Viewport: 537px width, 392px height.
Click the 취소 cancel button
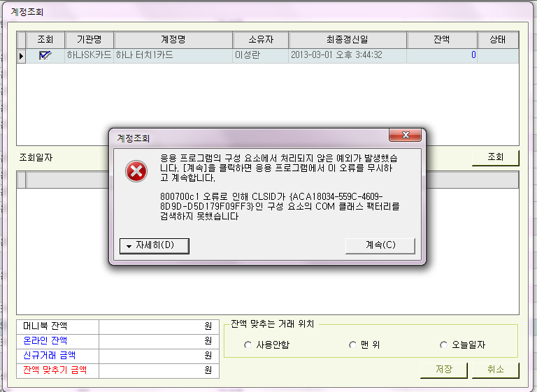pos(495,369)
